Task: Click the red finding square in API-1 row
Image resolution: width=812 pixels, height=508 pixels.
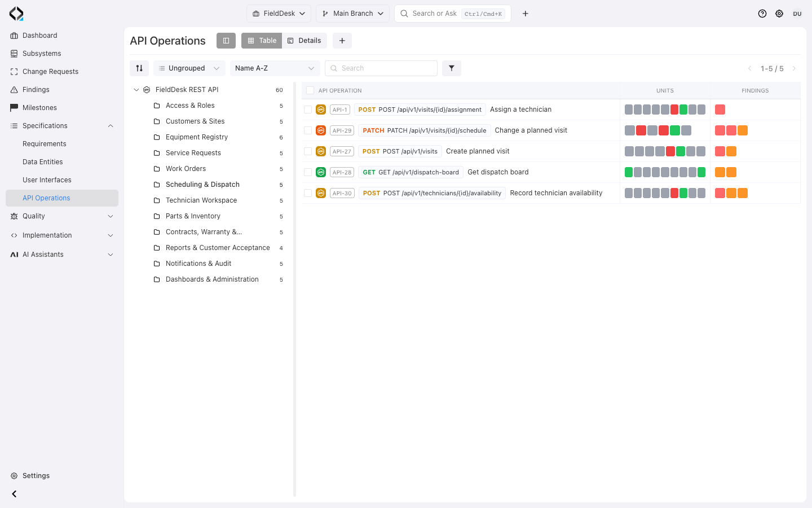Action: point(720,110)
